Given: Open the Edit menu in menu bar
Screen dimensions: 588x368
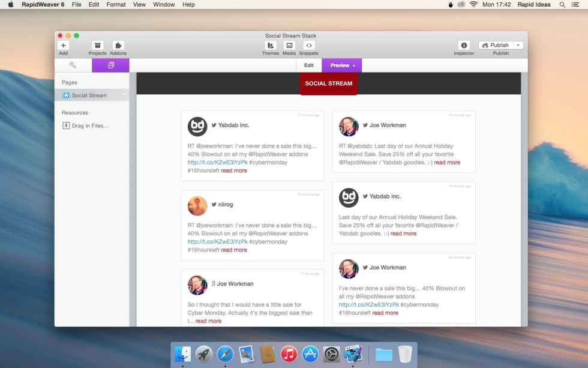Looking at the screenshot, I should click(94, 4).
